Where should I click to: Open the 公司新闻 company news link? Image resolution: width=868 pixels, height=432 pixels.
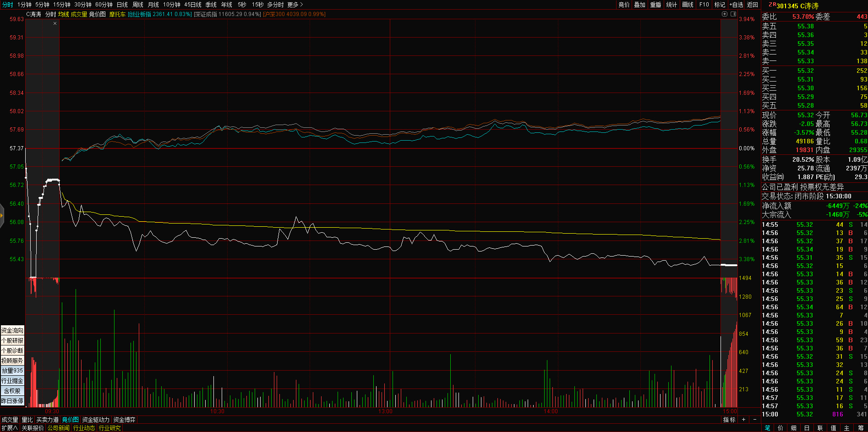58,428
